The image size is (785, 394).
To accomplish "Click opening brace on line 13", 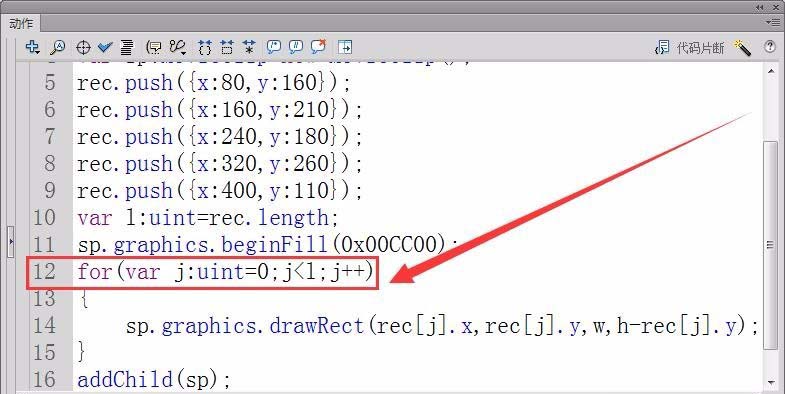I will (x=84, y=299).
